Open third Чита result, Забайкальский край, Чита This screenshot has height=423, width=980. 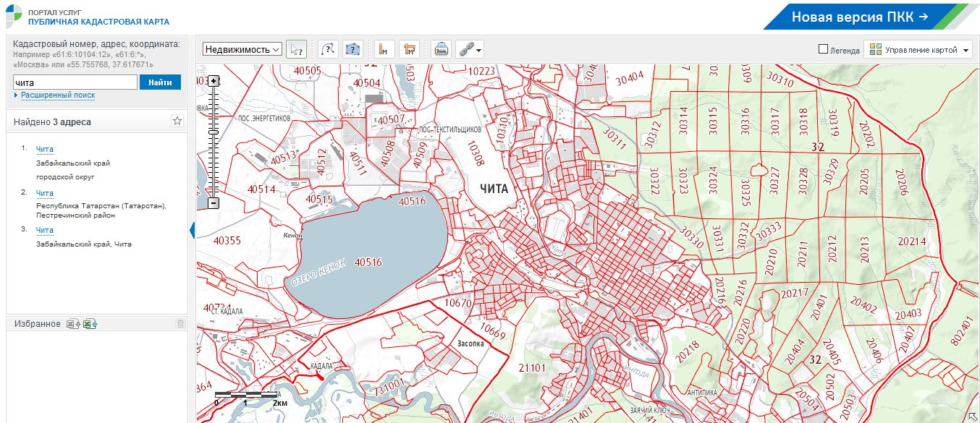[x=45, y=230]
